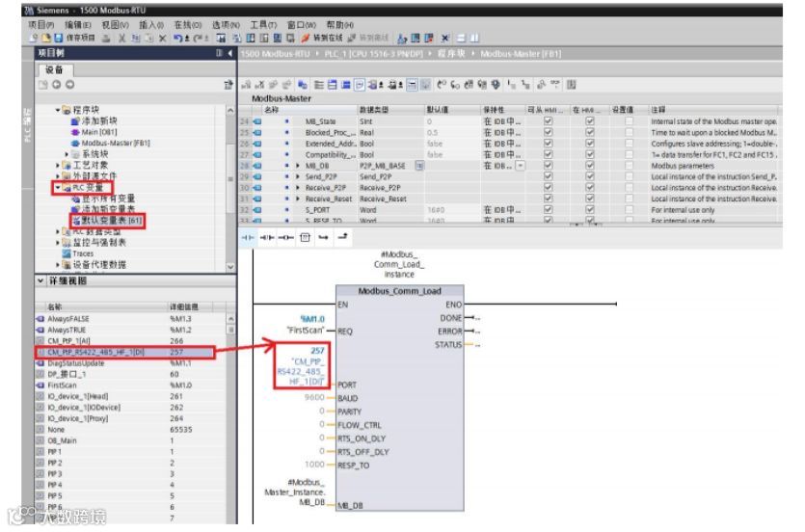
Task: Click the Copy icon in main toolbar
Action: 136,38
